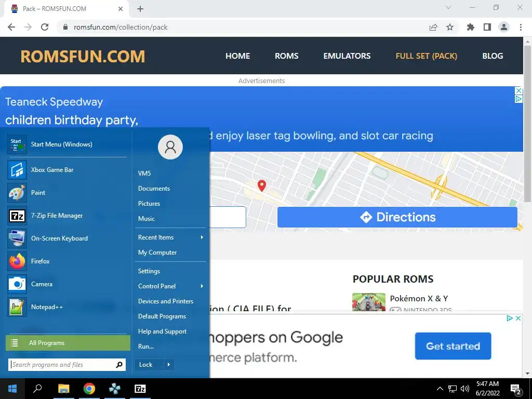Close the Pack – ROMSFUN.COM tab
The width and height of the screenshot is (532, 399).
pos(121,9)
